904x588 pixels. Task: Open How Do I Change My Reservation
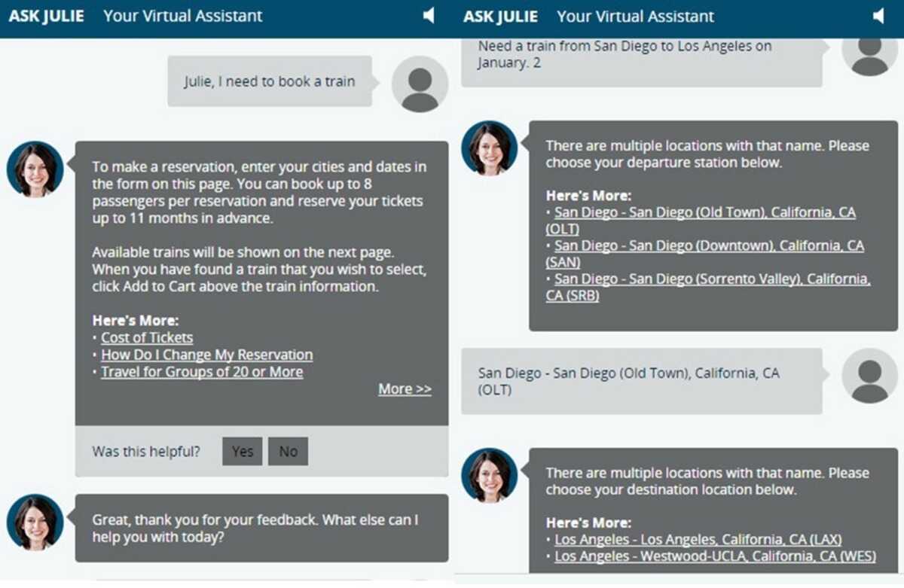point(206,355)
